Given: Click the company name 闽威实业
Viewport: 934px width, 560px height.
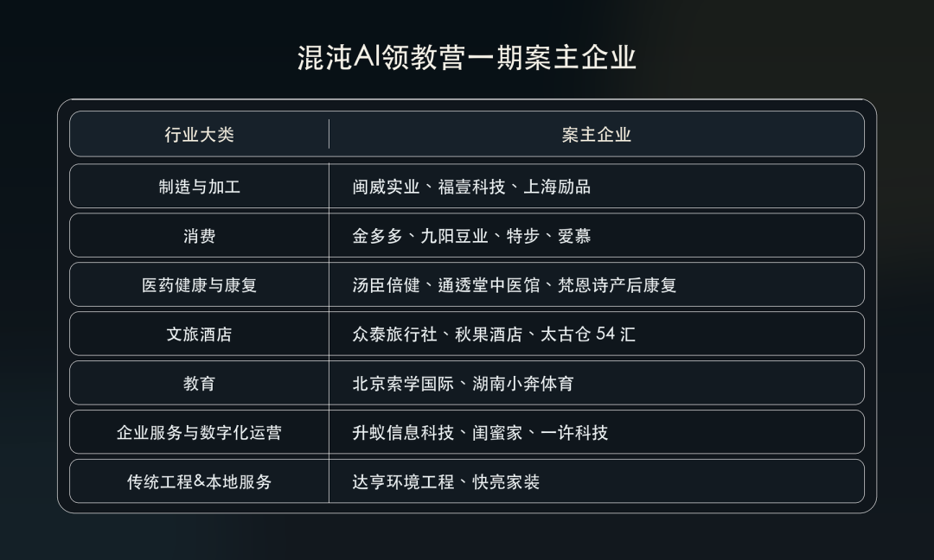Looking at the screenshot, I should pyautogui.click(x=386, y=187).
